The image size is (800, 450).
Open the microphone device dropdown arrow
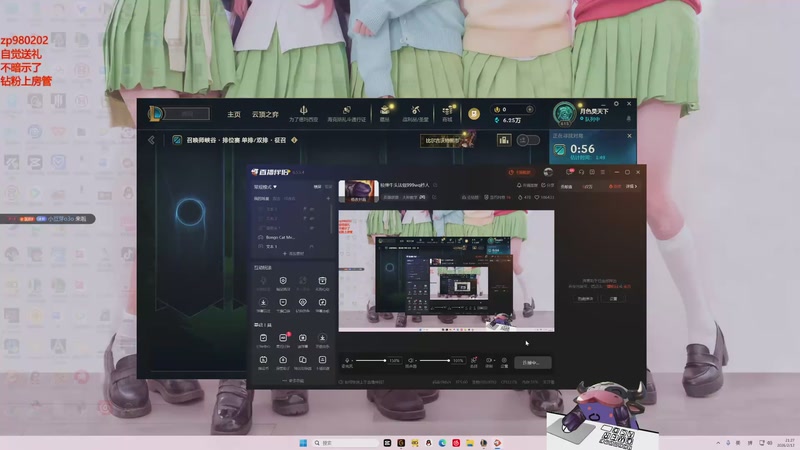(x=352, y=361)
